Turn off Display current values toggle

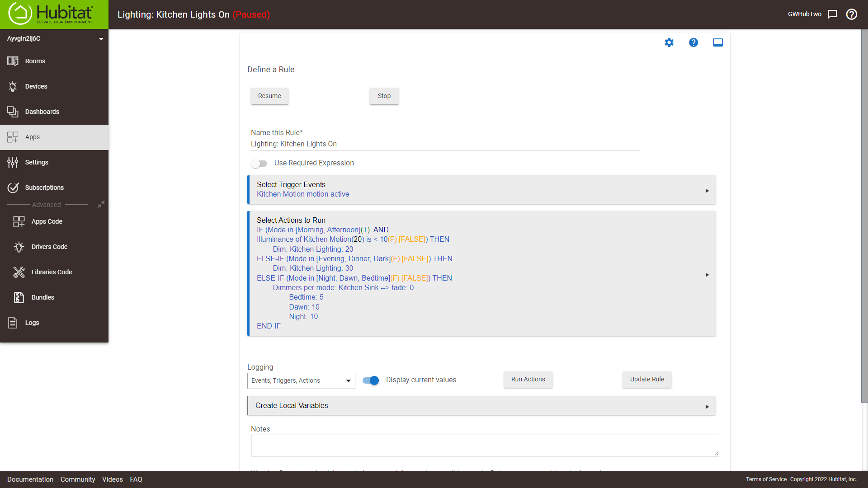point(371,380)
